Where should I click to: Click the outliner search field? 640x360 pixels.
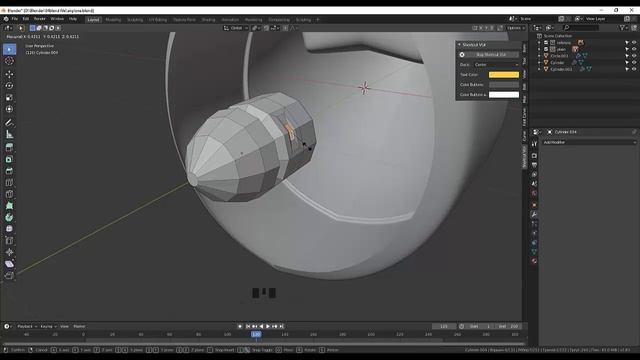tap(580, 28)
